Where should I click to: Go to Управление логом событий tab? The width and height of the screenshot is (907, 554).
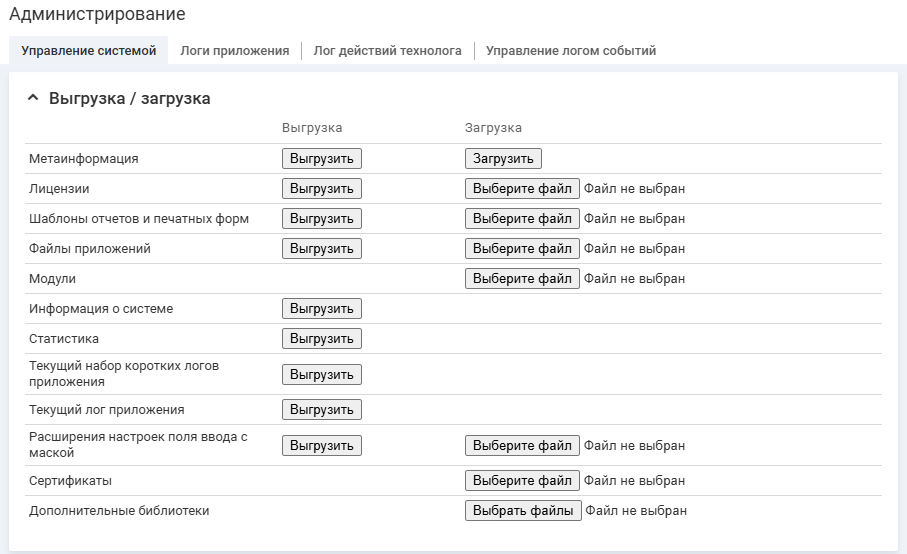point(571,51)
